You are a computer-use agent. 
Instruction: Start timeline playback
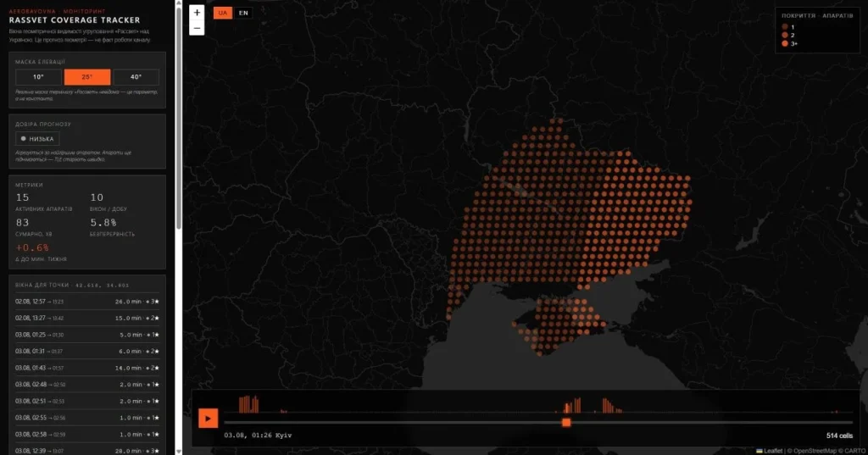point(209,419)
